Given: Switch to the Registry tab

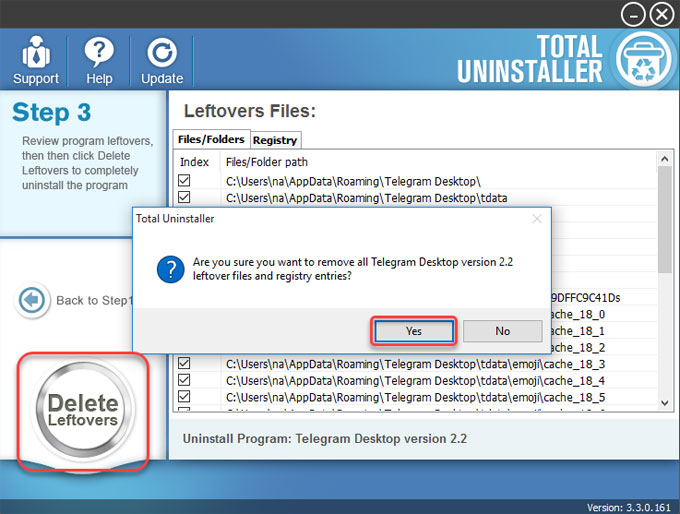Looking at the screenshot, I should pyautogui.click(x=275, y=140).
